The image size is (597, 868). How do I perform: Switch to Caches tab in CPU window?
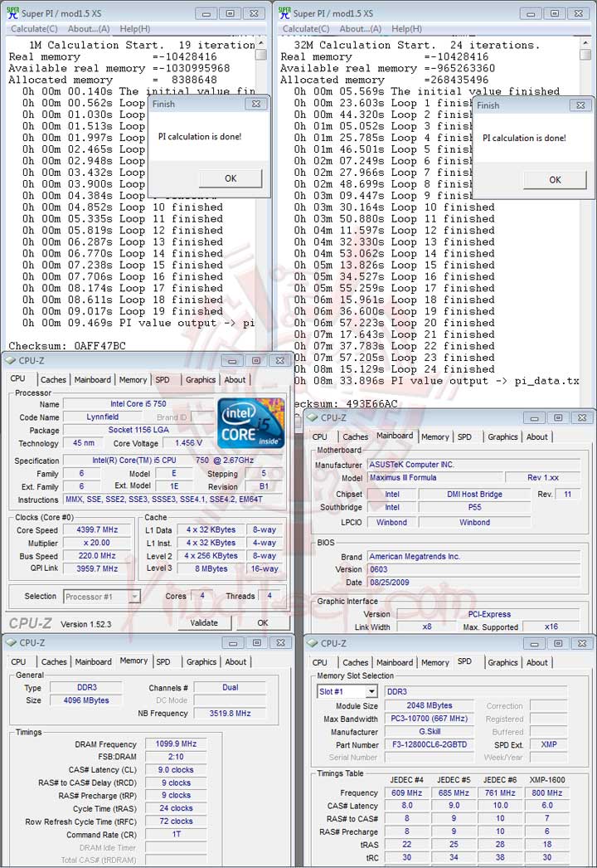[53, 380]
